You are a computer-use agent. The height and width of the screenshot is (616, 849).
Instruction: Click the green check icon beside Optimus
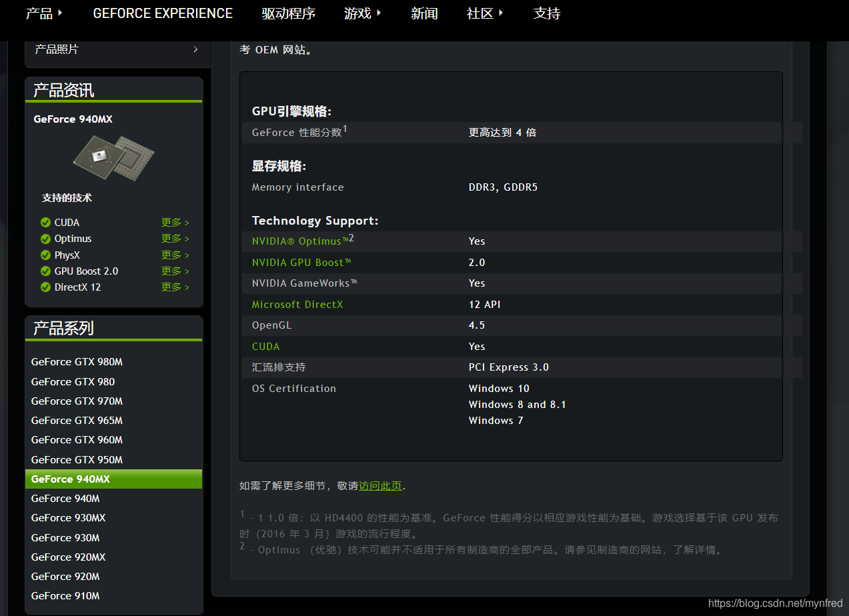point(45,239)
